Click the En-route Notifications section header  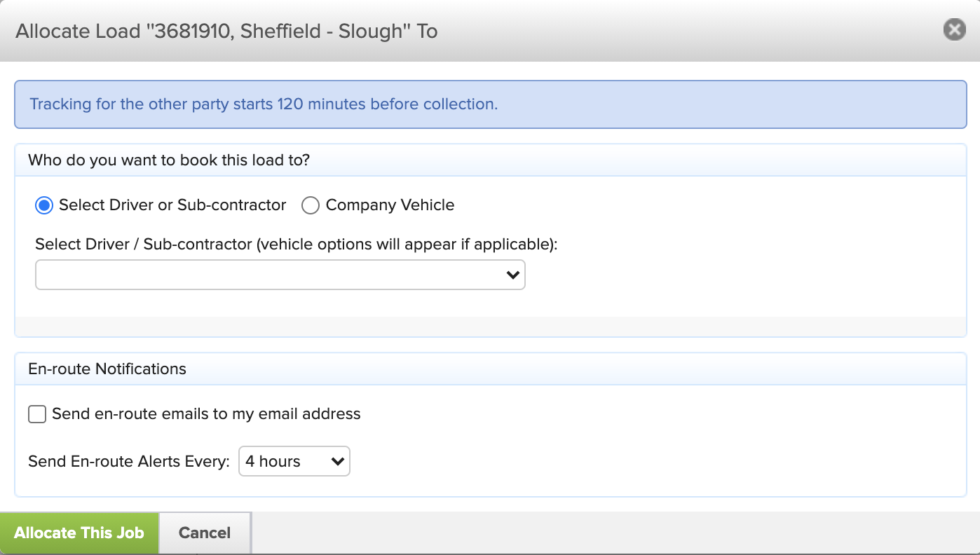(x=107, y=369)
